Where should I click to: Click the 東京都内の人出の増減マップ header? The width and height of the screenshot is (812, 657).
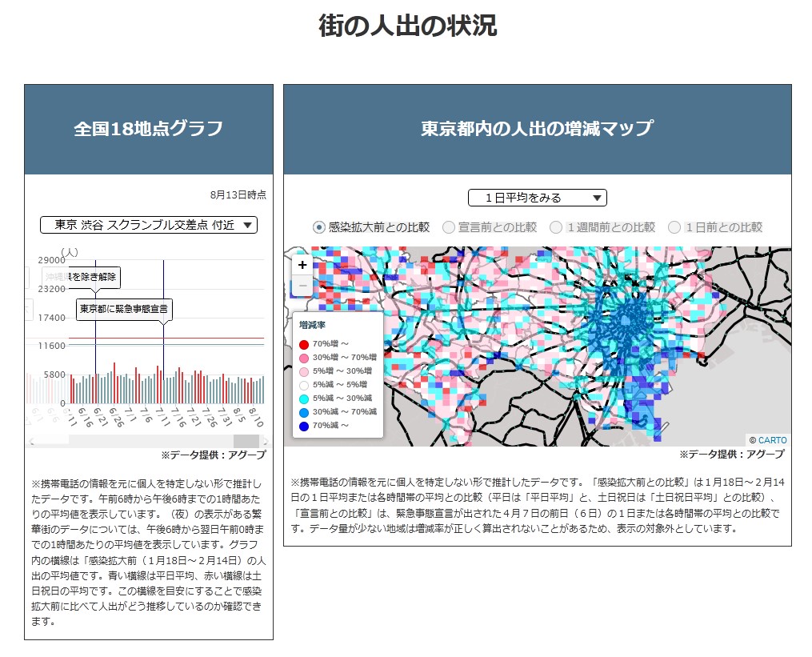tap(537, 129)
